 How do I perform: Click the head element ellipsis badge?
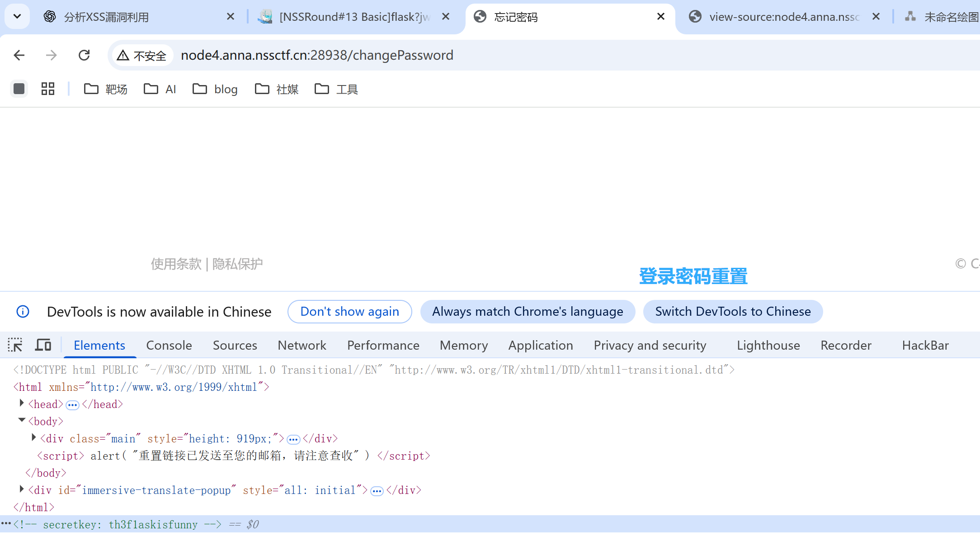72,405
